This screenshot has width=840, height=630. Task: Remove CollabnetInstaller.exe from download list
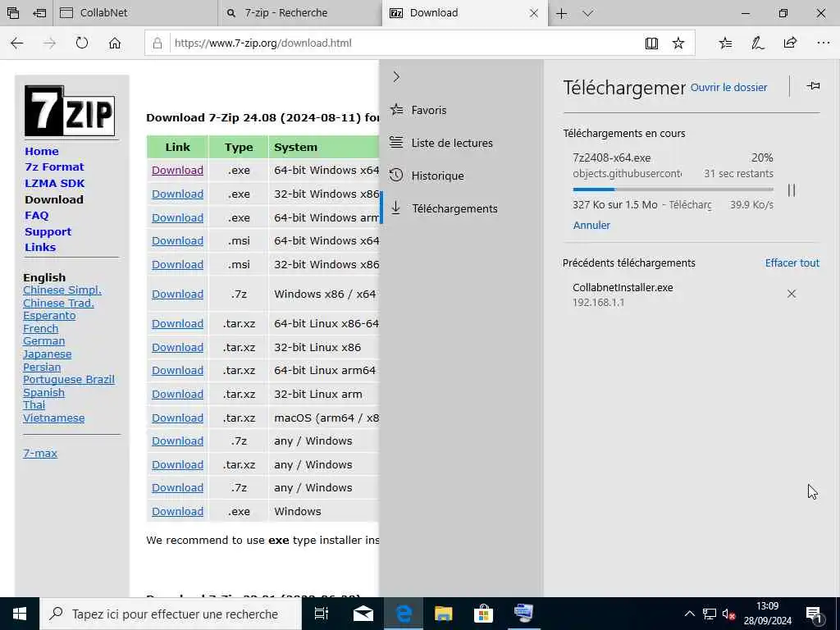click(792, 294)
